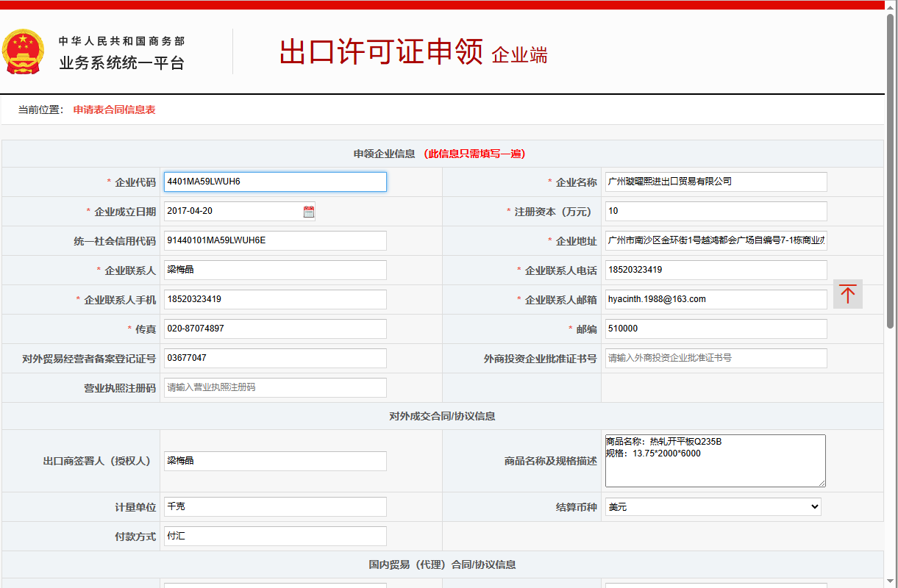Select the 统一社会信用代码 field
Image resolution: width=898 pixels, height=588 pixels.
click(275, 240)
